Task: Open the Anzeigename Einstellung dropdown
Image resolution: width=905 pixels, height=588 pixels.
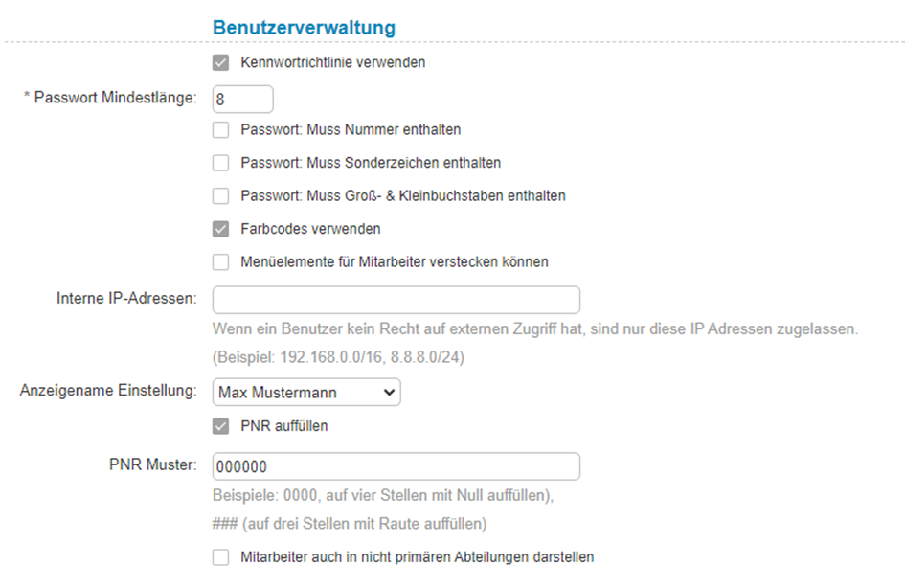Action: pyautogui.click(x=305, y=392)
